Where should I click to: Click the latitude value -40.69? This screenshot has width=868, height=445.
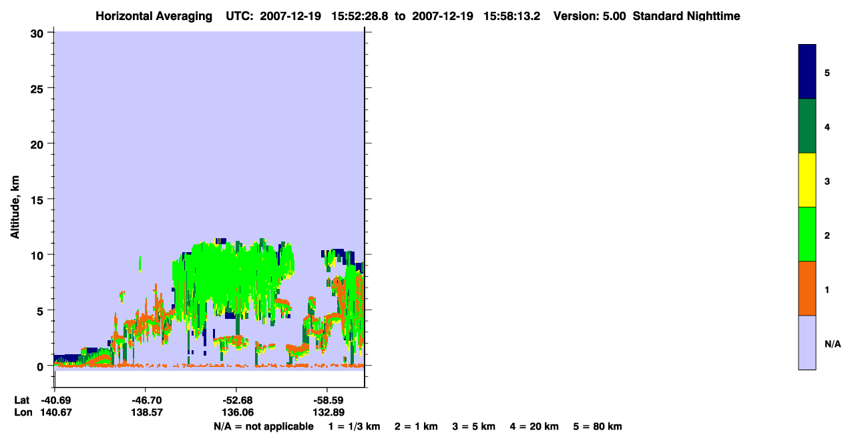56,400
